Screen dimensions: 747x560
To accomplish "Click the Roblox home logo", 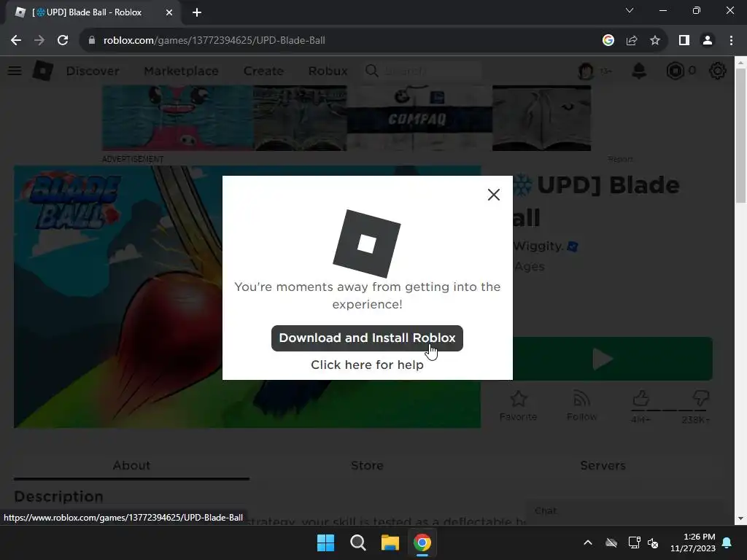I will (43, 71).
